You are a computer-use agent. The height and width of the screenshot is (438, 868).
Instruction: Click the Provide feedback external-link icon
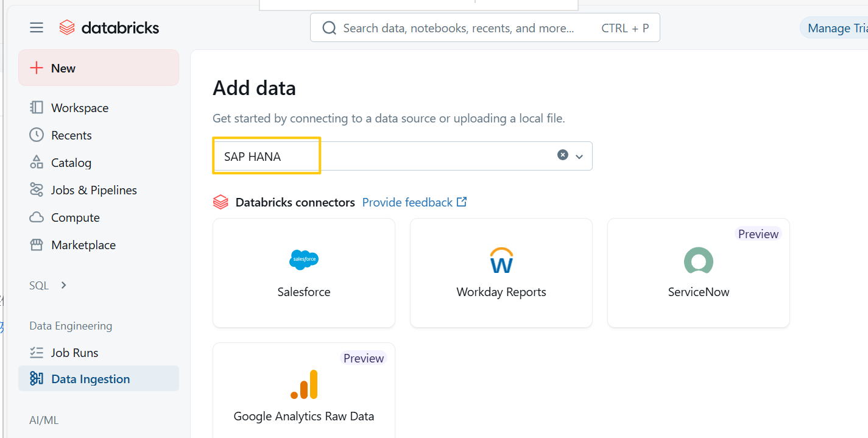coord(462,202)
